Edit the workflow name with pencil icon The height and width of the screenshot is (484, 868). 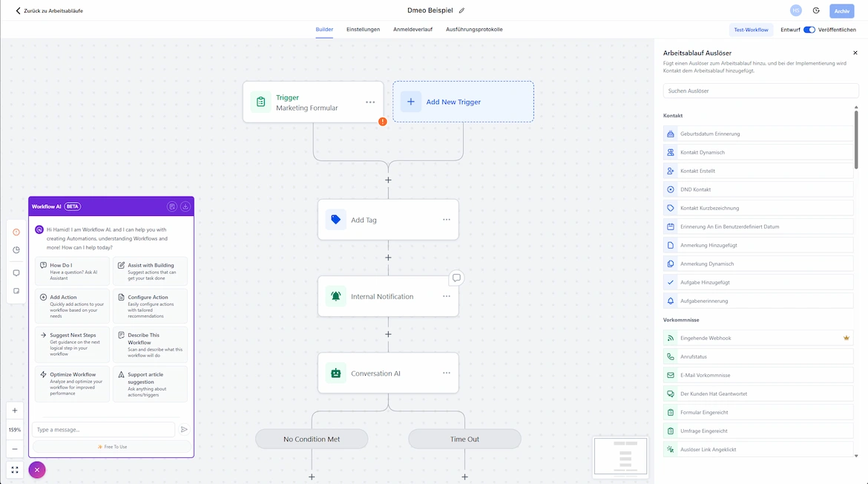[x=461, y=10]
